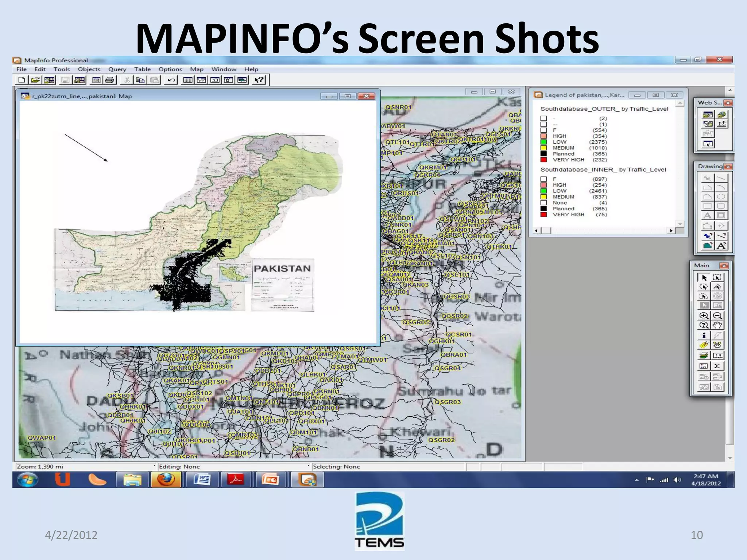Click the main workspace scroll-up arrow
Image resolution: width=747 pixels, height=560 pixels.
tap(730, 90)
